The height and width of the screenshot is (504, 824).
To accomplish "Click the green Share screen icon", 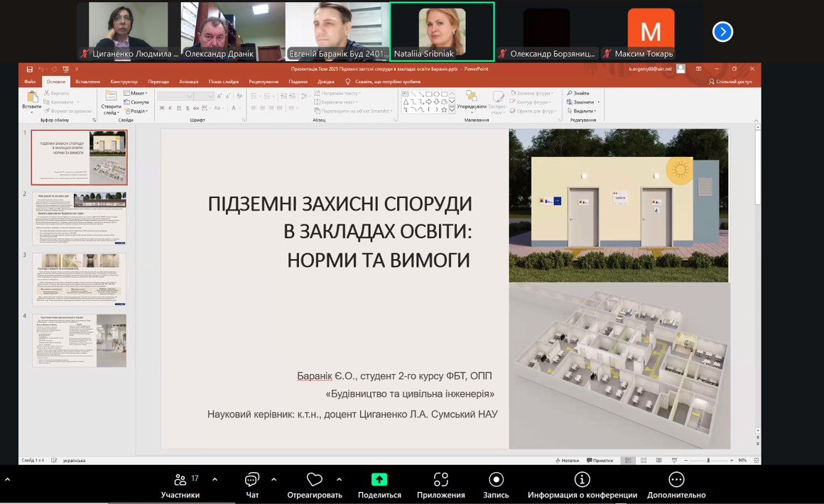I will 379,480.
